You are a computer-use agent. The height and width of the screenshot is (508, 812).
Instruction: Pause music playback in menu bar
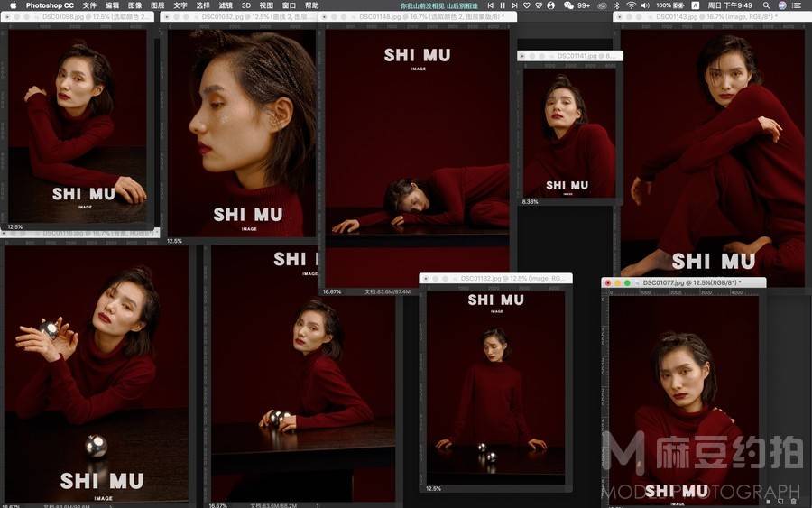click(503, 5)
